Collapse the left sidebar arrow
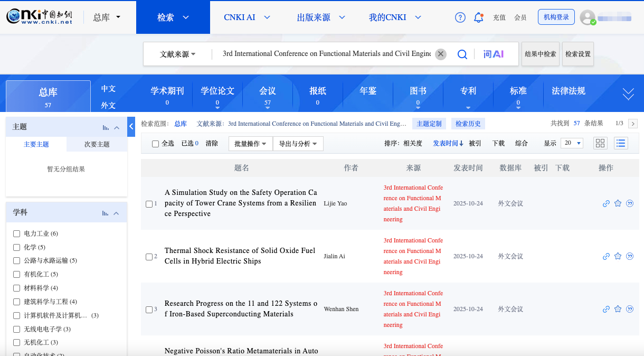This screenshot has height=356, width=644. click(131, 126)
